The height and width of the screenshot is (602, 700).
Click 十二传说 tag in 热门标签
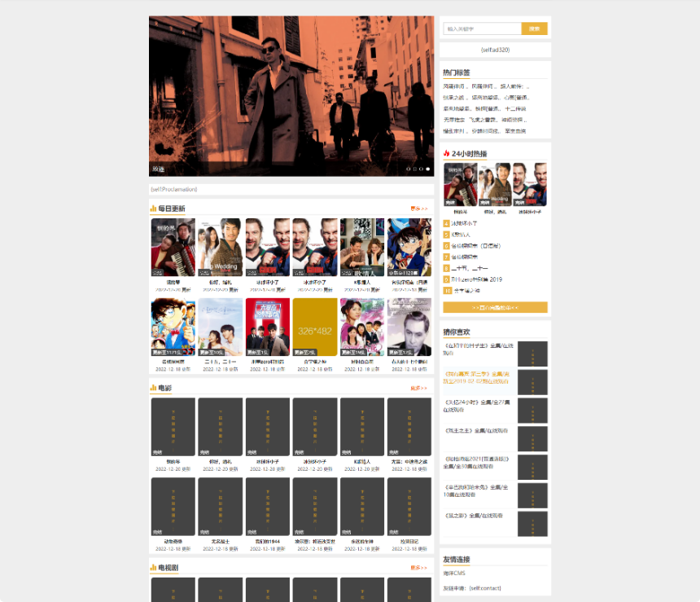[515, 108]
